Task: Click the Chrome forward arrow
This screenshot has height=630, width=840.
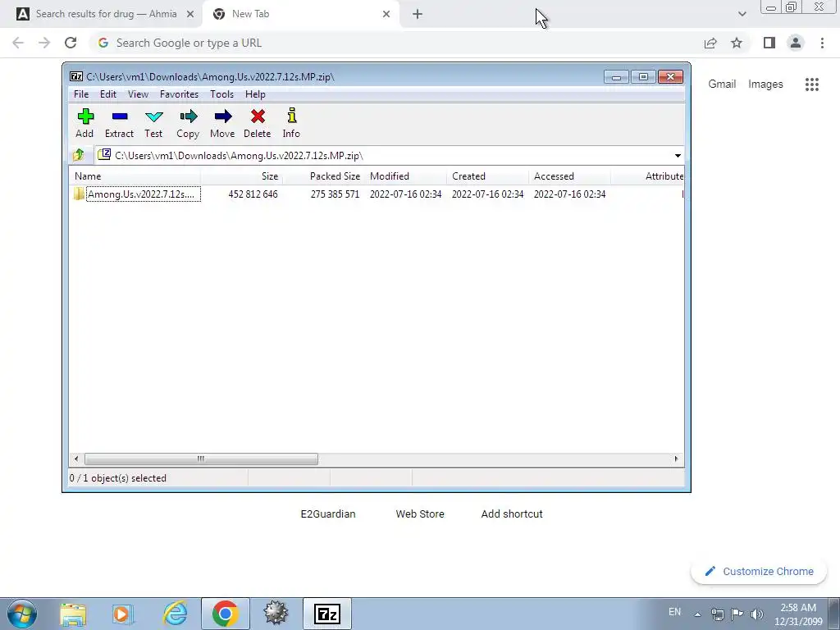Action: tap(44, 43)
